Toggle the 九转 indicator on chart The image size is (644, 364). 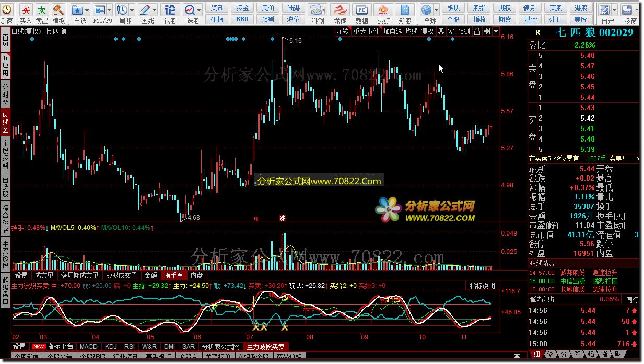click(342, 31)
